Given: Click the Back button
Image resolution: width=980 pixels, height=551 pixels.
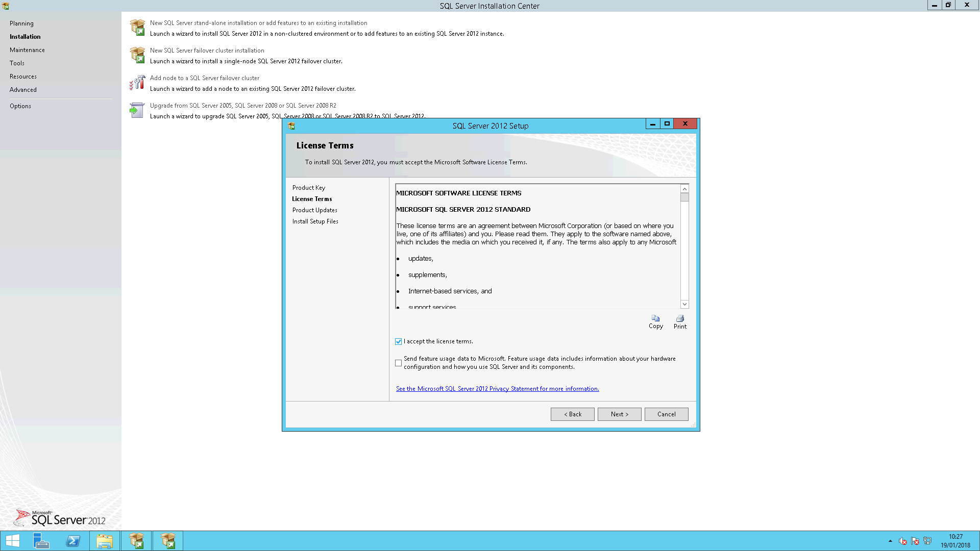Looking at the screenshot, I should click(x=572, y=414).
